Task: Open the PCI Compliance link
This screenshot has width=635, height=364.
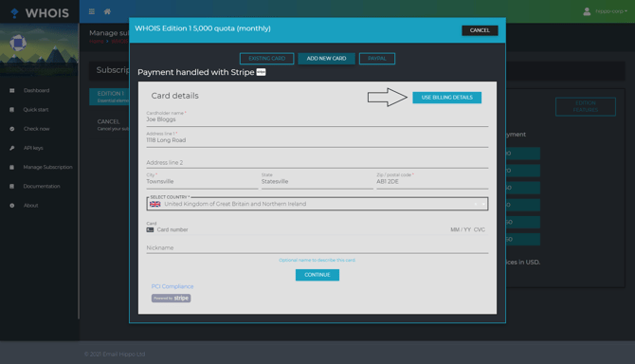Action: [x=172, y=286]
